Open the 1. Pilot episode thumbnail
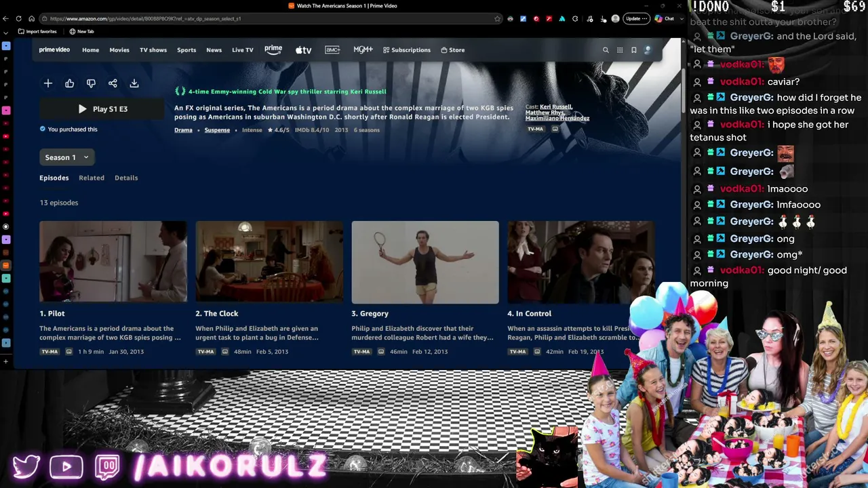The width and height of the screenshot is (868, 488). tap(113, 262)
